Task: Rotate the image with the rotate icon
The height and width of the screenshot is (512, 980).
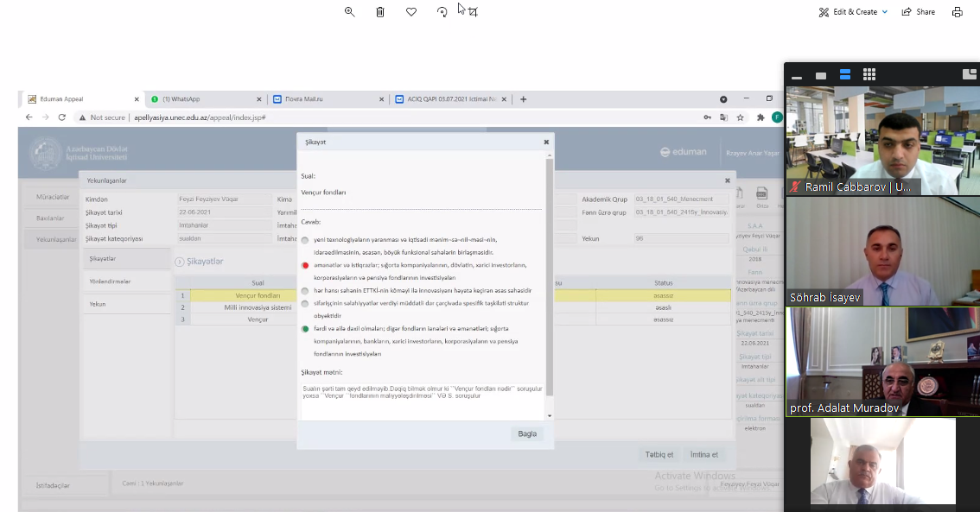Action: [x=442, y=12]
